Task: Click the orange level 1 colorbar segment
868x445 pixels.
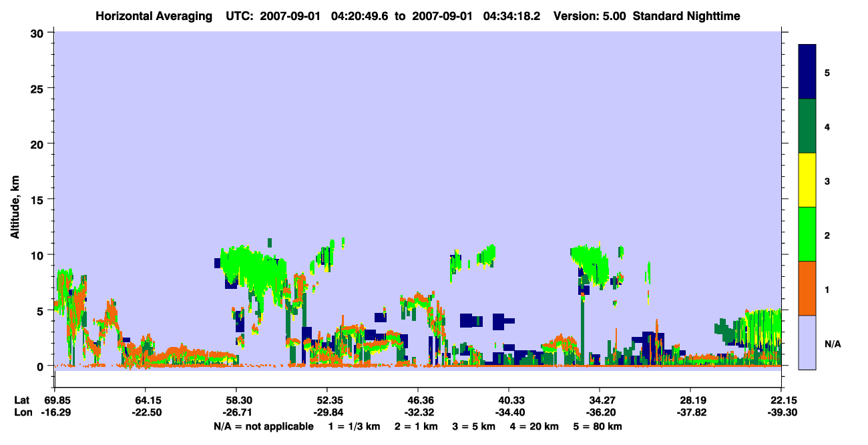Action: tap(807, 288)
